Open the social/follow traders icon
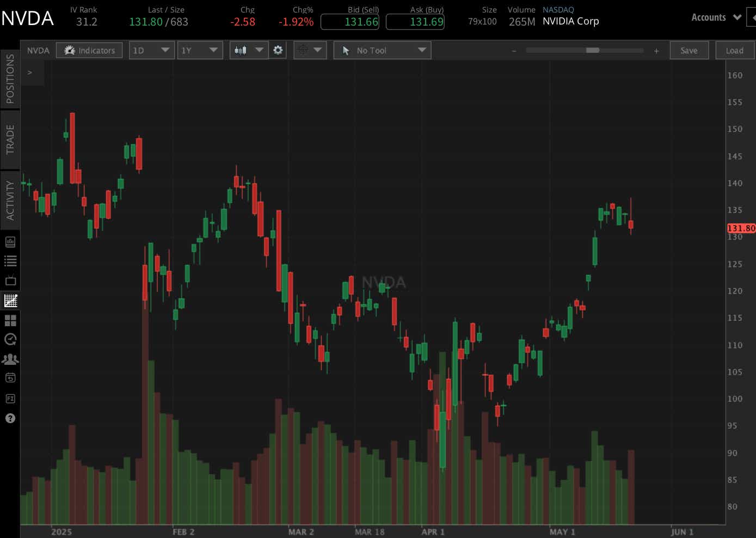The image size is (756, 538). [10, 359]
